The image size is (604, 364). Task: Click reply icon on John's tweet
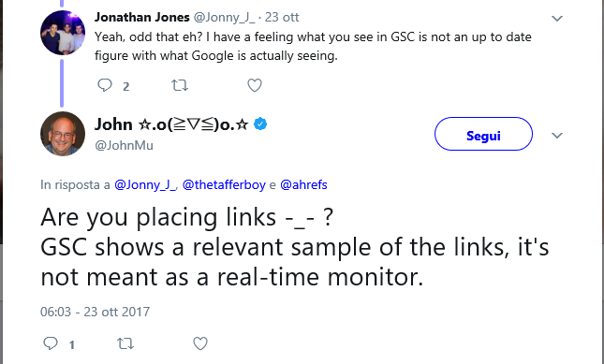tap(50, 343)
